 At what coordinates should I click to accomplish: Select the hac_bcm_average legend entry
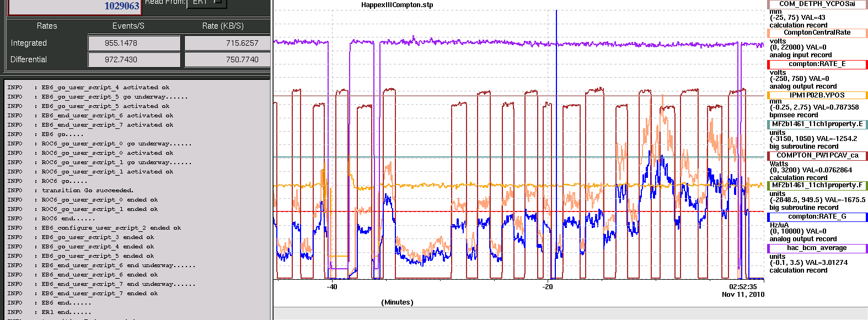click(817, 248)
